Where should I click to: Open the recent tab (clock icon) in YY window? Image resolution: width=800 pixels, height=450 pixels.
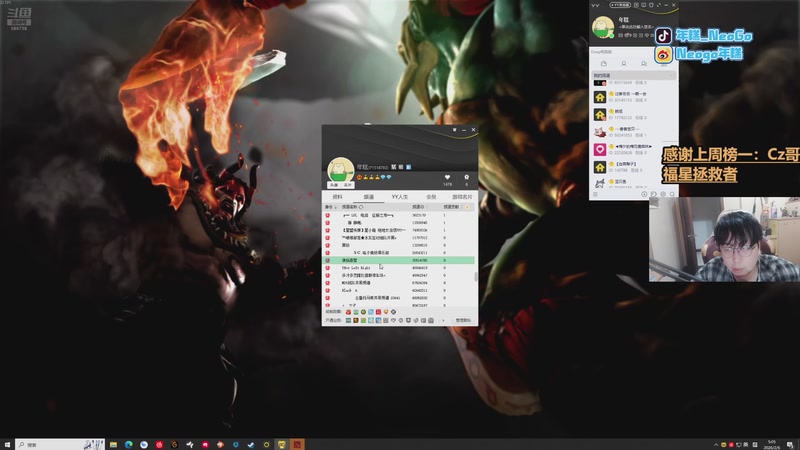(x=604, y=64)
